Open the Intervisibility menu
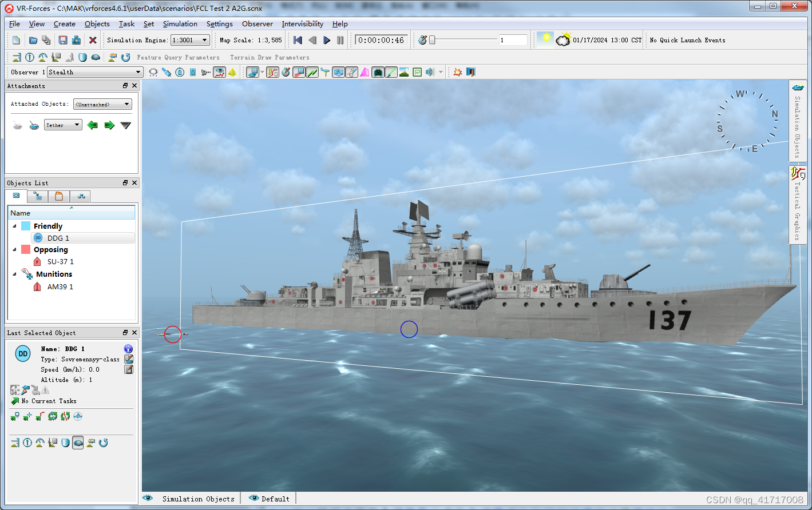The height and width of the screenshot is (510, 812). coord(302,24)
